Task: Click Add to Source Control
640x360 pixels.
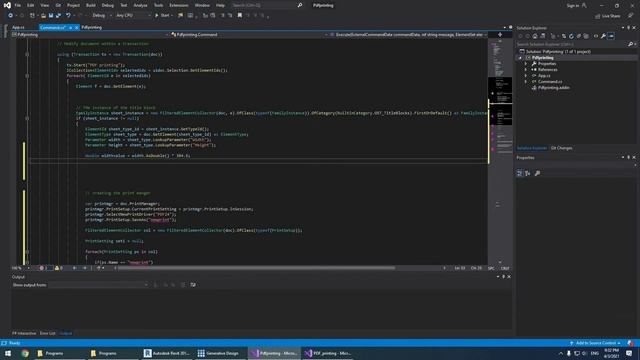Action: [x=595, y=343]
